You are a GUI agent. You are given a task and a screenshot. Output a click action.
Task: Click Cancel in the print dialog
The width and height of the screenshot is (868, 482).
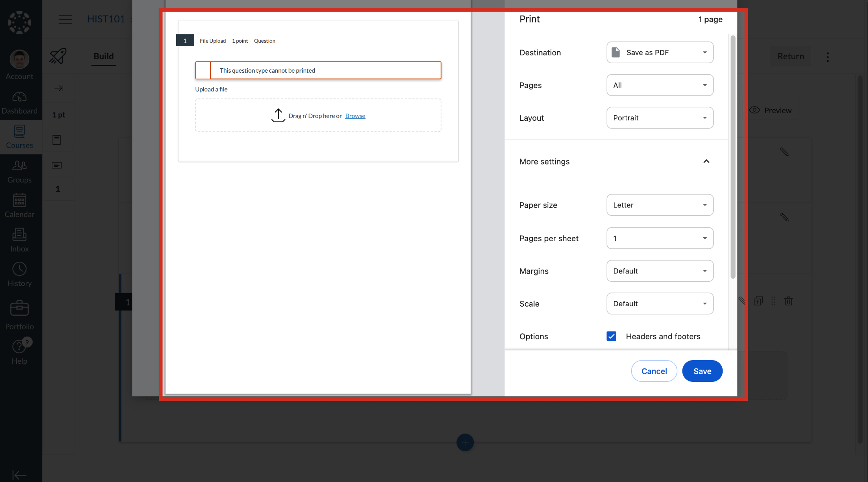click(x=654, y=371)
